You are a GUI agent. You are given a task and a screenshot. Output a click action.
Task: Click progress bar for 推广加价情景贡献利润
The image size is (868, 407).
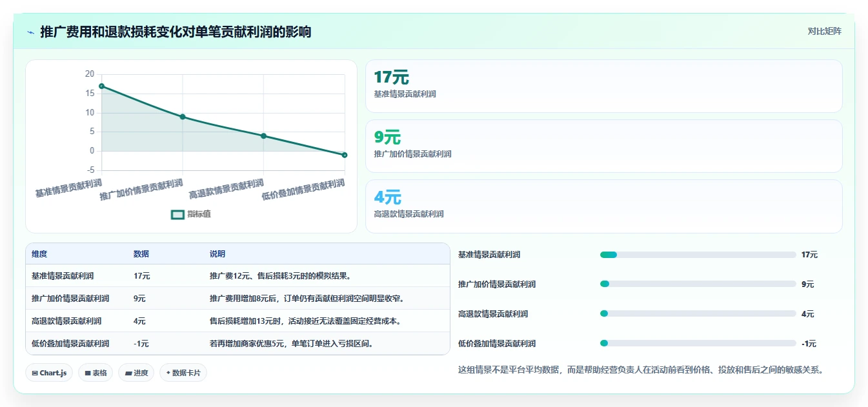click(698, 284)
